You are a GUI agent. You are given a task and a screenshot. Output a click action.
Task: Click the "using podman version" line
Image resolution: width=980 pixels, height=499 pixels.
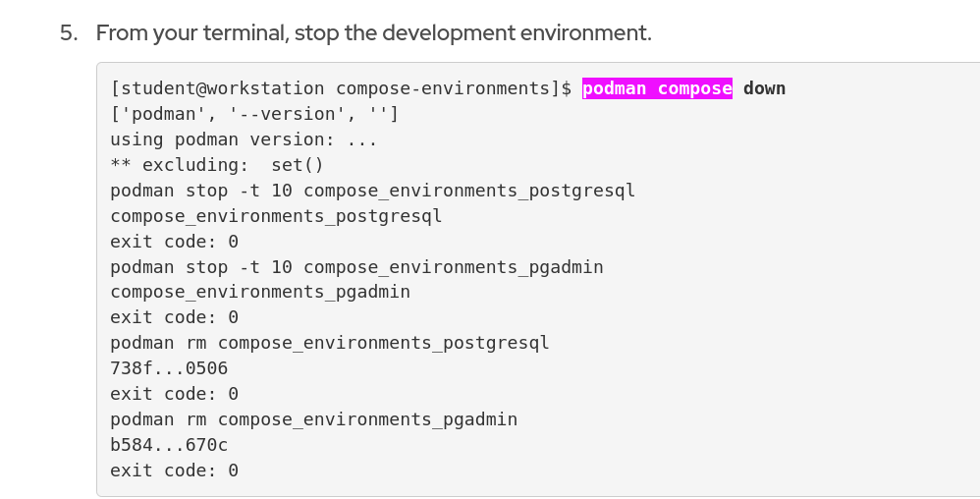pos(244,139)
